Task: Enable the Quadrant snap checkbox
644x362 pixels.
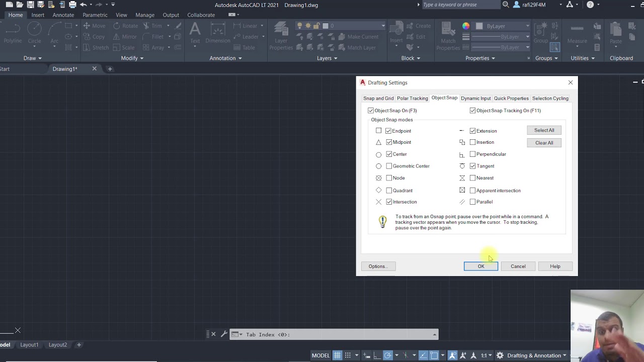Action: (x=389, y=191)
